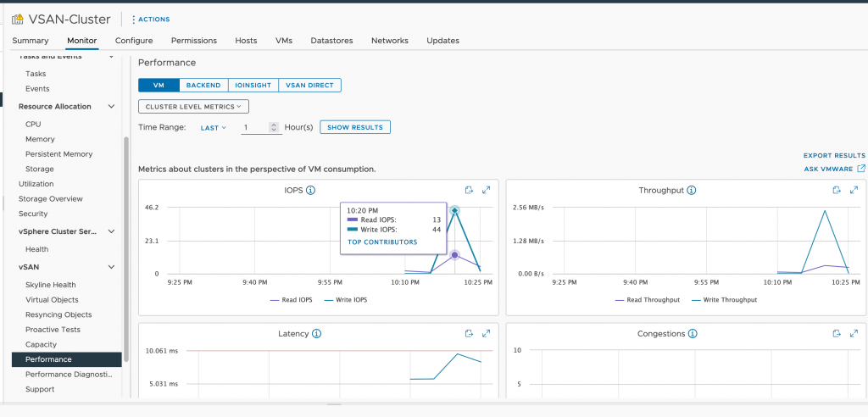Toggle the Write IOPS legend series

tap(346, 300)
